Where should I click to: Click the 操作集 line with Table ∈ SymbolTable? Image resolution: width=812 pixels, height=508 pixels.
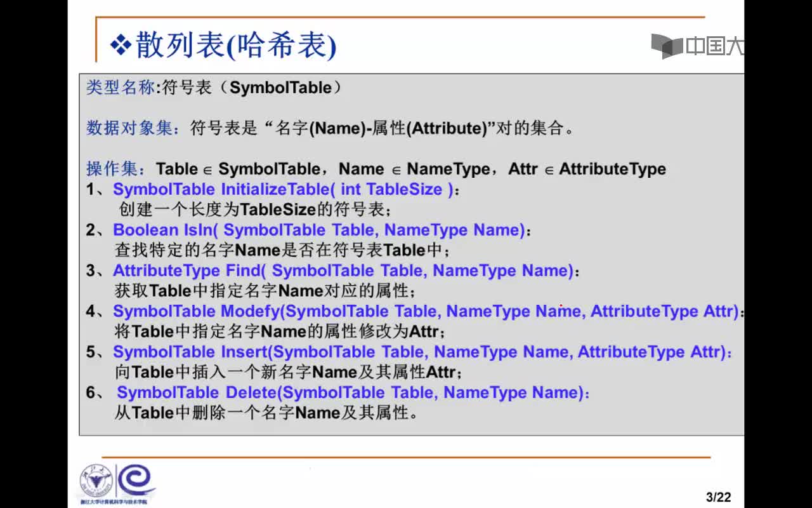point(376,169)
